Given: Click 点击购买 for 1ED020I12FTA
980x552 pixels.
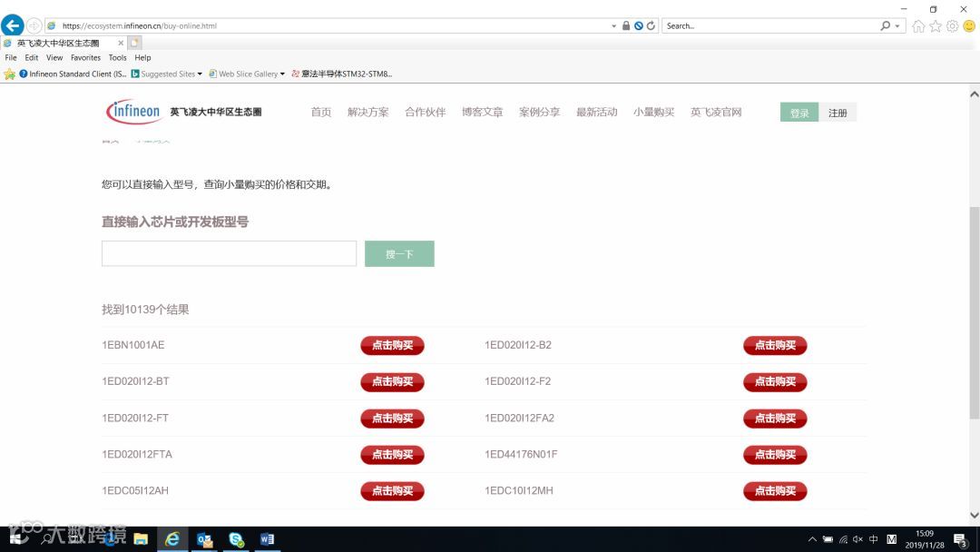Looking at the screenshot, I should [x=393, y=455].
